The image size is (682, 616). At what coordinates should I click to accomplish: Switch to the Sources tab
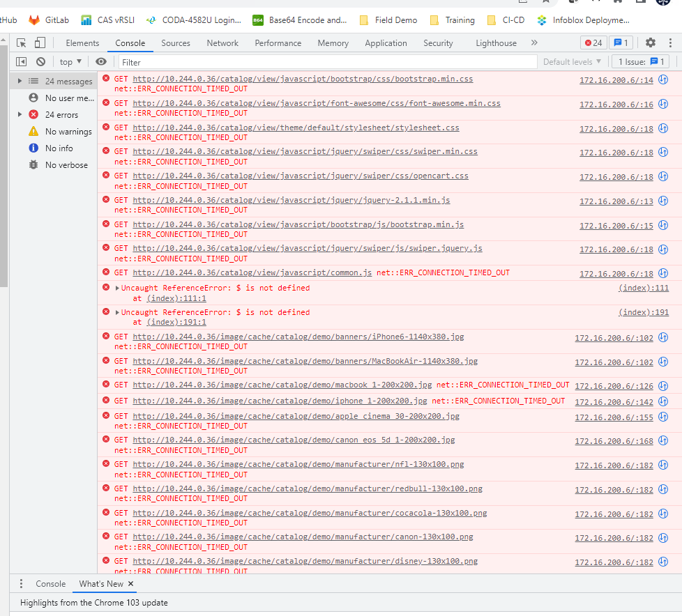[x=176, y=43]
